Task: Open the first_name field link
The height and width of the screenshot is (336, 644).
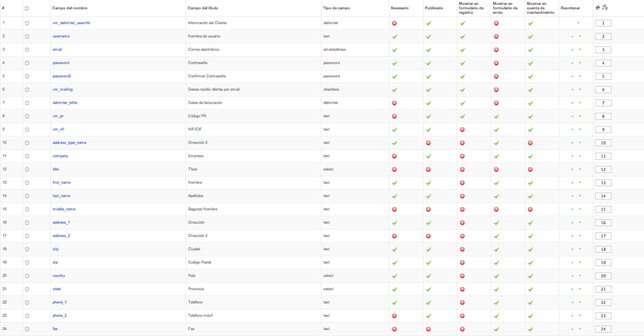Action: coord(61,183)
